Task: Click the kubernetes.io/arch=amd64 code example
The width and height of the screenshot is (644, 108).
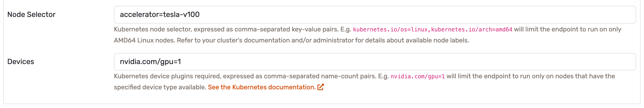Action: [x=472, y=29]
